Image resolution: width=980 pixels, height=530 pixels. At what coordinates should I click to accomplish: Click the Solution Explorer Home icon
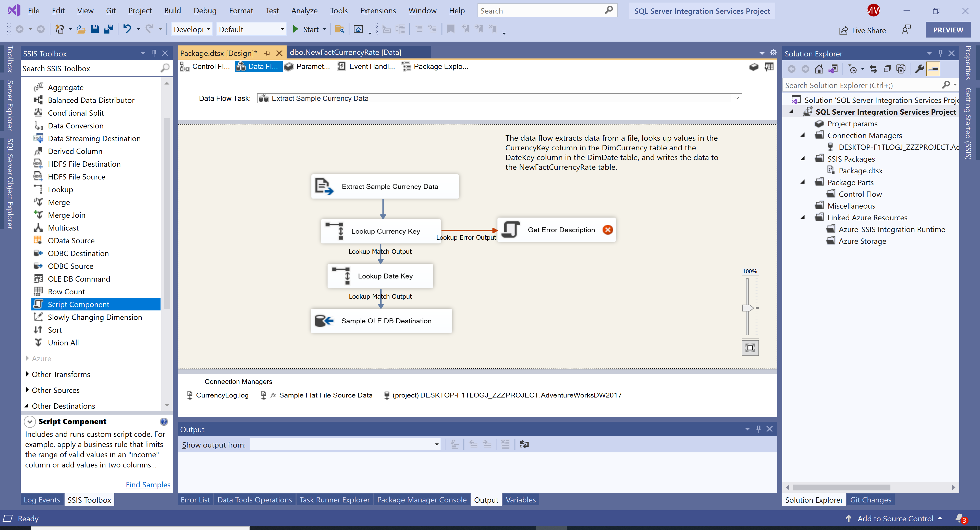pos(819,69)
